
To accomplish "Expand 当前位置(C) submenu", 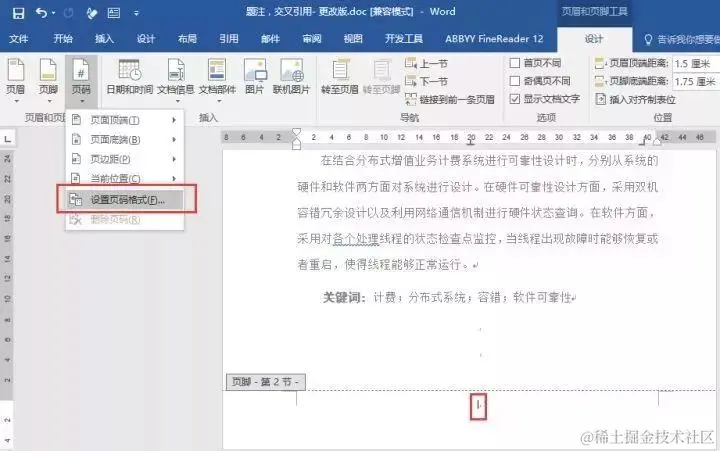I will 124,178.
